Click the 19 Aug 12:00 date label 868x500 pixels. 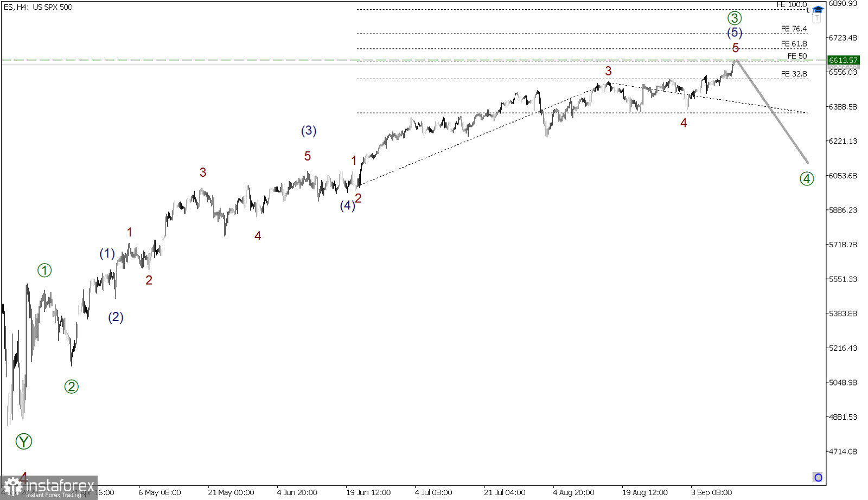pos(645,492)
